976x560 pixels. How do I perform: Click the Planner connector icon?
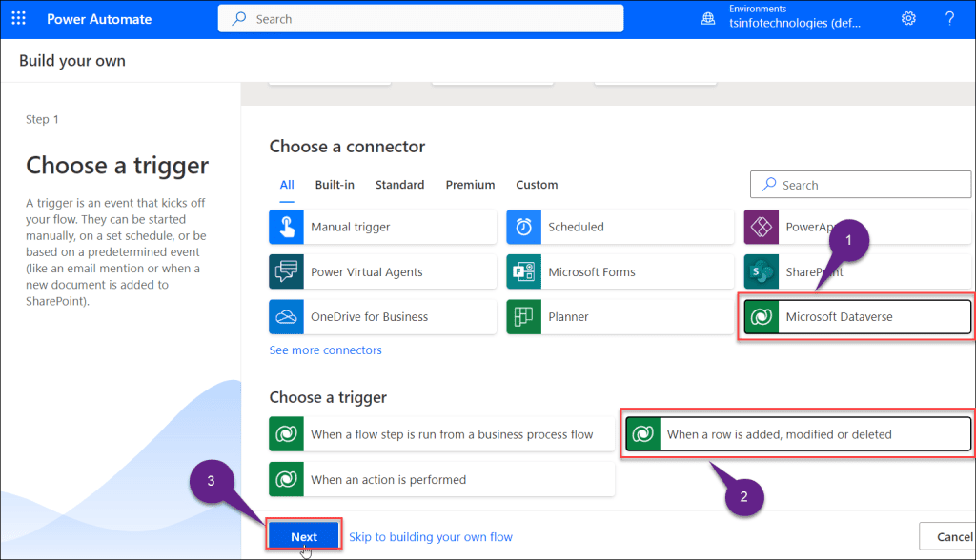point(523,317)
